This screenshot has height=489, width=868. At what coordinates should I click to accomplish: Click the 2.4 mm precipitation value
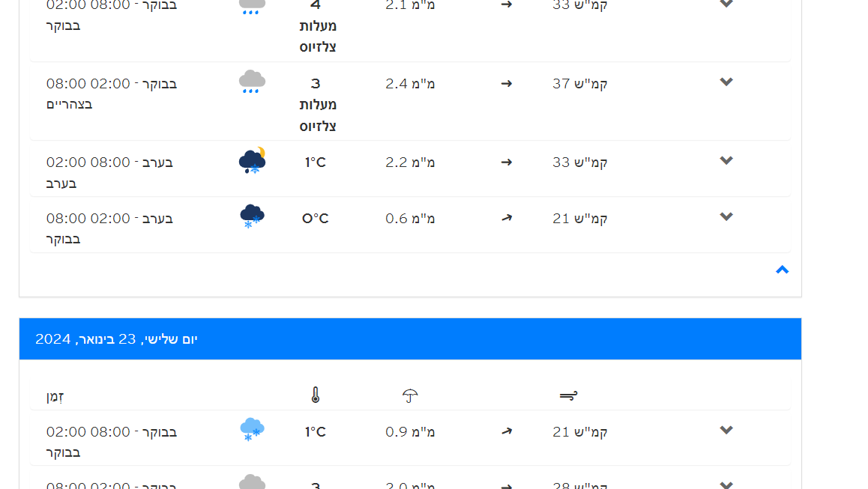410,83
